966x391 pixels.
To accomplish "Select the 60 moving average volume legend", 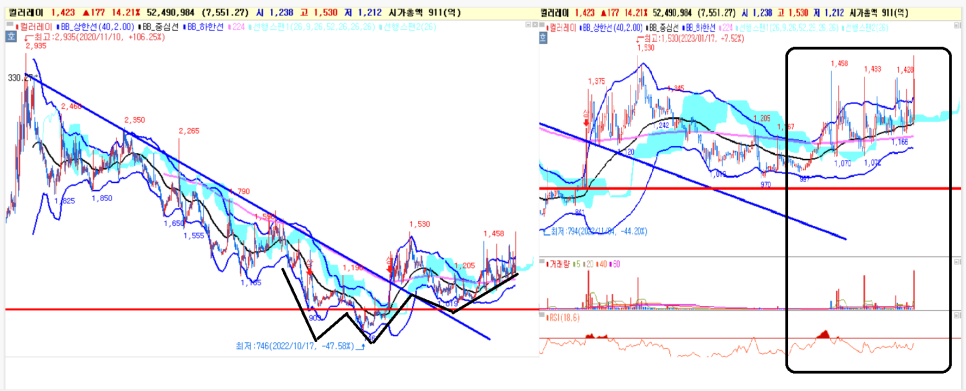I will (614, 263).
